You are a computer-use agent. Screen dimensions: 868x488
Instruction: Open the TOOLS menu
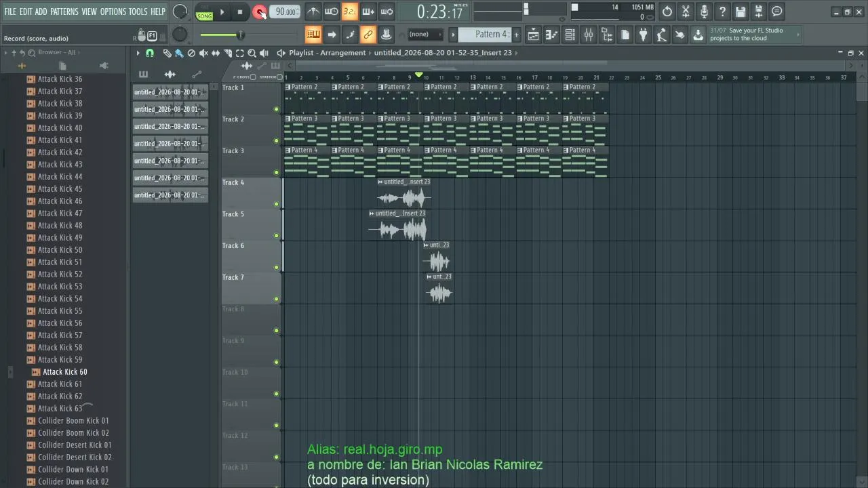pyautogui.click(x=138, y=12)
